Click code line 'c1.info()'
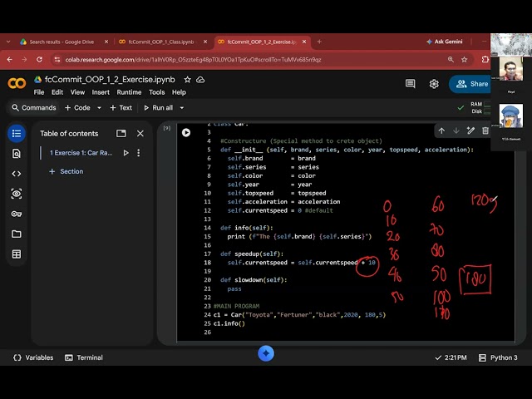The image size is (532, 399). [x=229, y=323]
